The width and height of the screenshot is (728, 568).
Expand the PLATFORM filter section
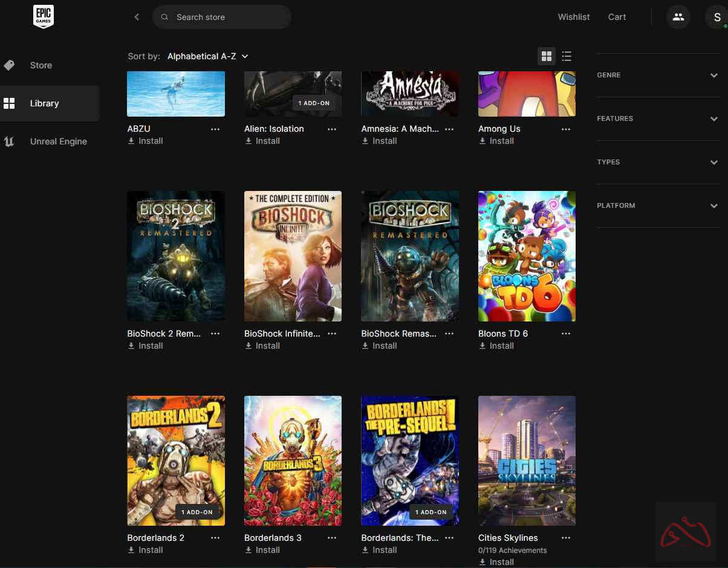pos(658,205)
